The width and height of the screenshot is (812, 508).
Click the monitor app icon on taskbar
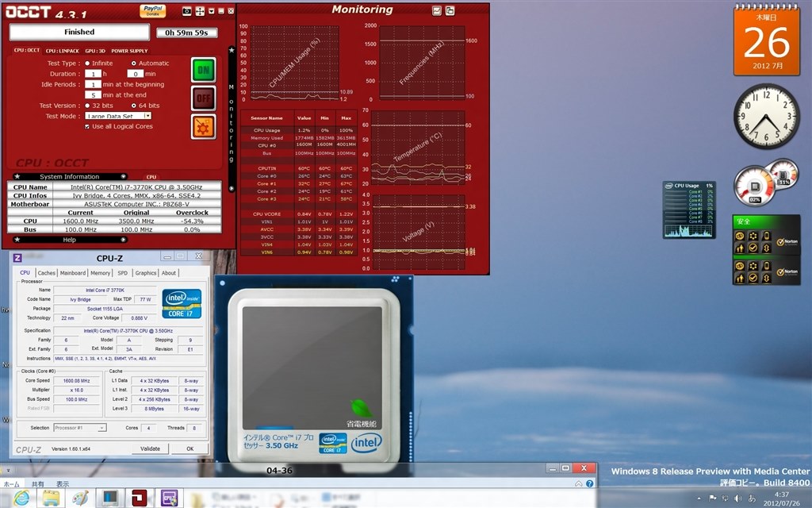tap(109, 498)
